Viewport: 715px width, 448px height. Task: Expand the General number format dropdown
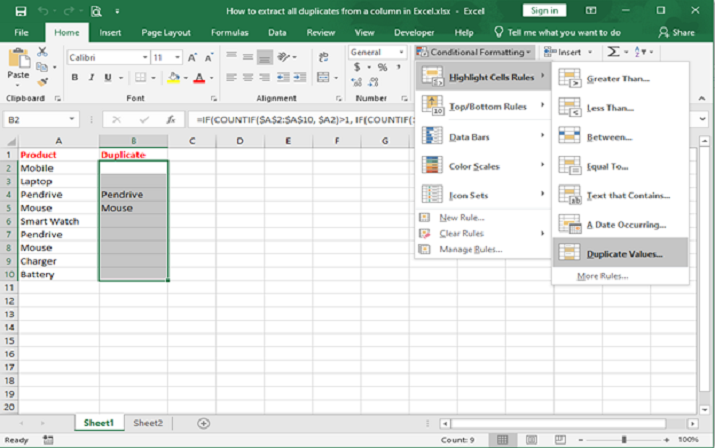(401, 52)
